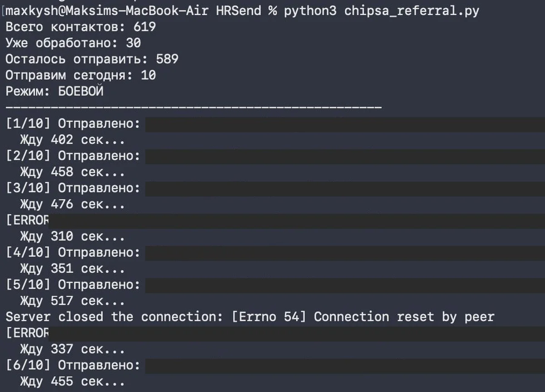Click the line "Уже обработано: 30"
The height and width of the screenshot is (392, 545).
coord(73,43)
